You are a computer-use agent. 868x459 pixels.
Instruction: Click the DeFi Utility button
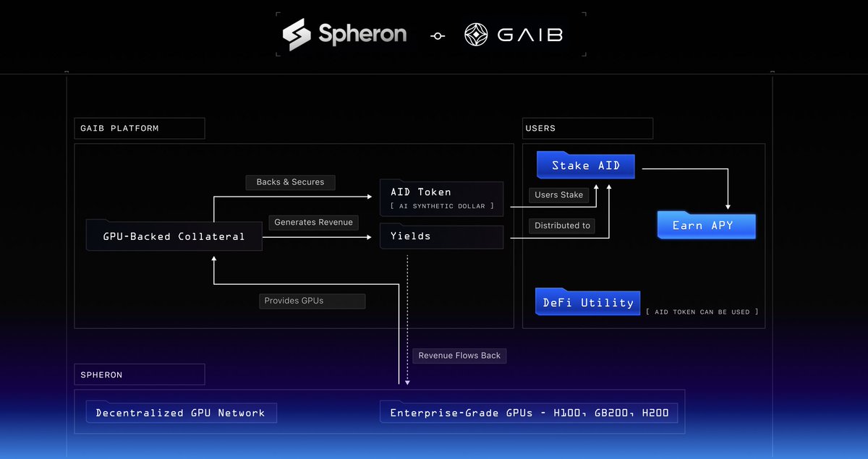click(x=588, y=302)
